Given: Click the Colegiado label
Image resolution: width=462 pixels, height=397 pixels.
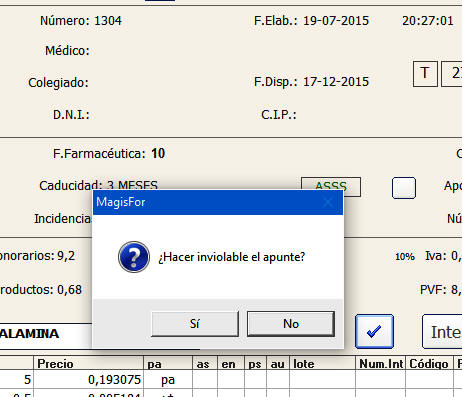Looking at the screenshot, I should (59, 82).
